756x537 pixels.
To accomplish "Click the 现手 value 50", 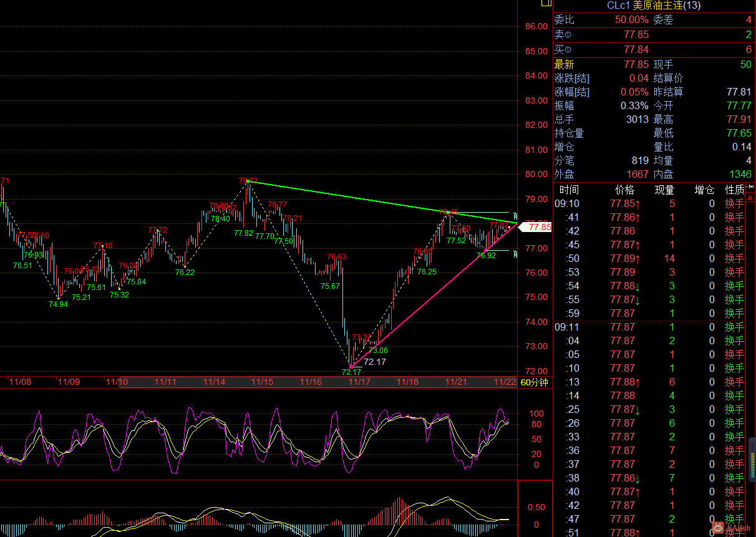I will tap(746, 65).
